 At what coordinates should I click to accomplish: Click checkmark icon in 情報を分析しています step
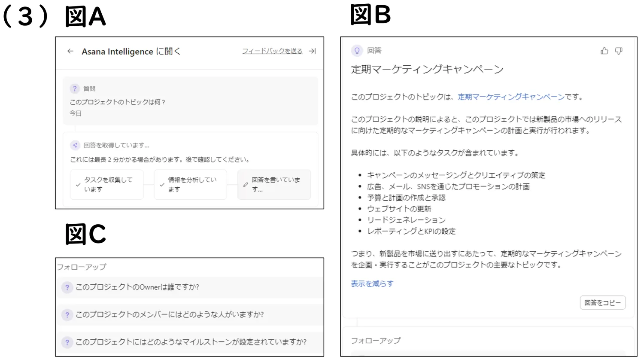(x=162, y=185)
